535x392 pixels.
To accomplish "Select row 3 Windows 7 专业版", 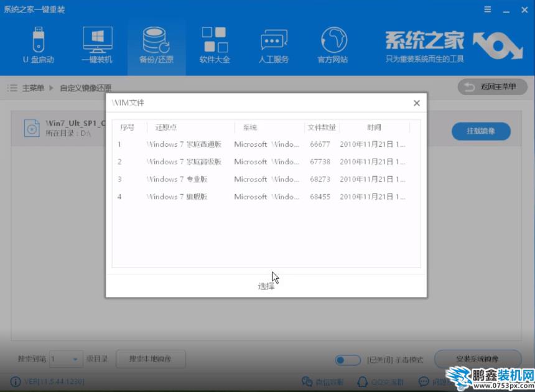I will (266, 179).
